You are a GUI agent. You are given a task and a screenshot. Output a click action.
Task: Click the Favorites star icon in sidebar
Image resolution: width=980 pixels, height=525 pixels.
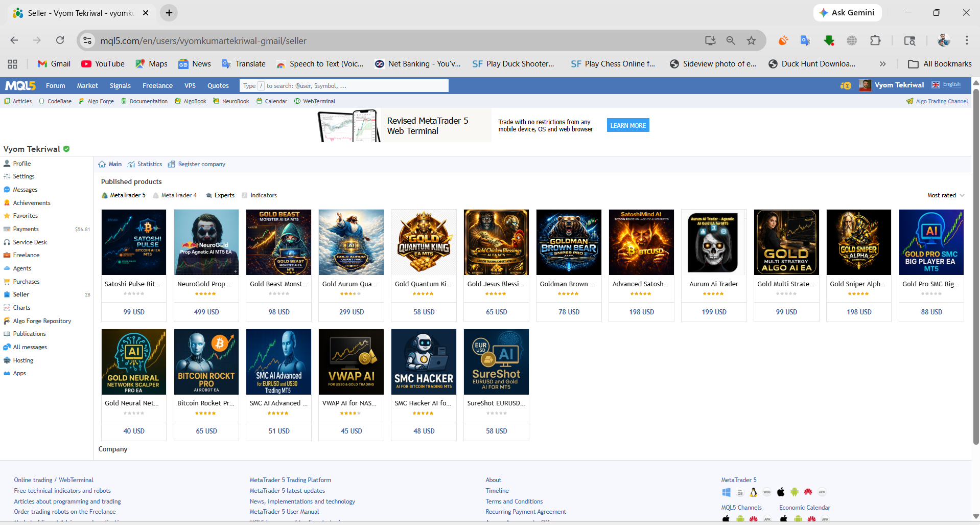[x=7, y=216]
